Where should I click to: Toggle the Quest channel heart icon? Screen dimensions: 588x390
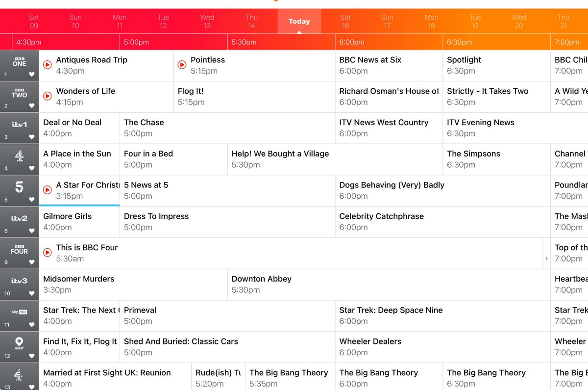[x=32, y=356]
